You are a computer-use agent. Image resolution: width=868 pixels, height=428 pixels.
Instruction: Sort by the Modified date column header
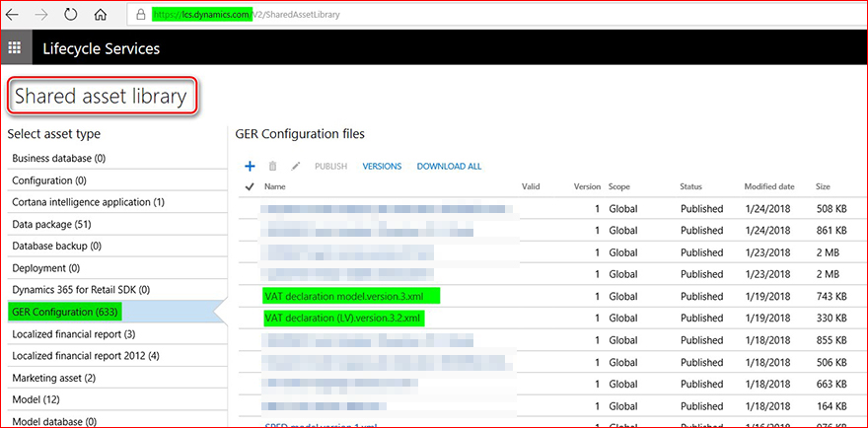pyautogui.click(x=769, y=187)
